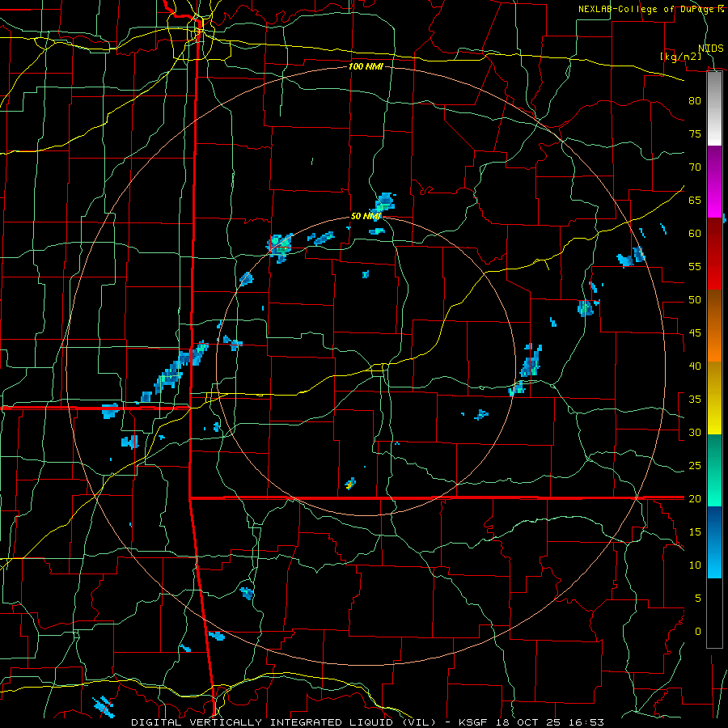Click the 20 value on the scale

pyautogui.click(x=695, y=498)
